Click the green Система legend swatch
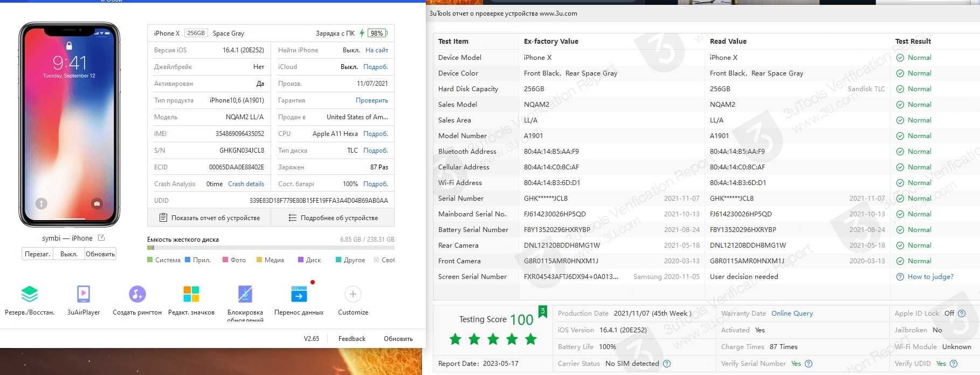The height and width of the screenshot is (375, 980). tap(150, 260)
